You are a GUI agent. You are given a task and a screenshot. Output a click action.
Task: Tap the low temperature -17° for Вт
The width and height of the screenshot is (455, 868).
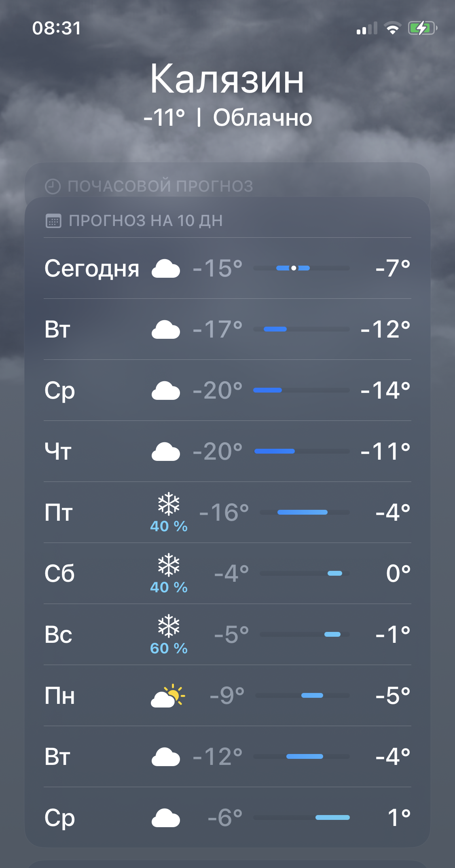pyautogui.click(x=217, y=329)
